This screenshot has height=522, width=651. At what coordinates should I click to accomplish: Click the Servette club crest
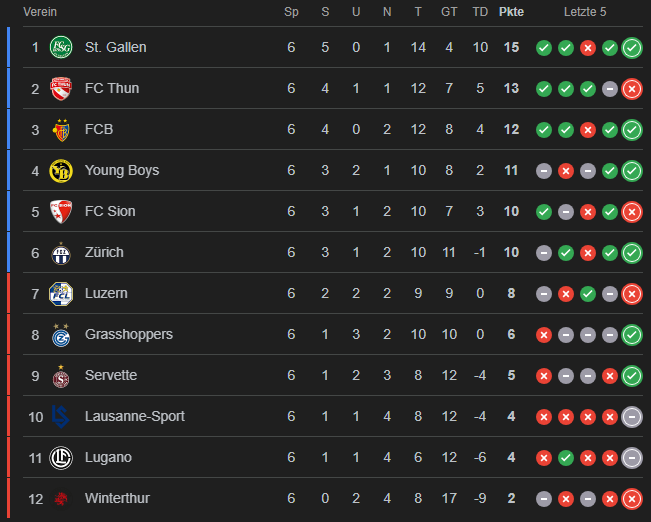point(62,375)
